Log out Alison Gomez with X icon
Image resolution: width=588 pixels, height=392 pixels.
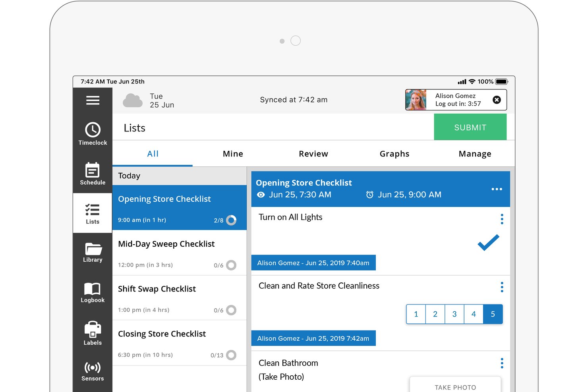(497, 100)
